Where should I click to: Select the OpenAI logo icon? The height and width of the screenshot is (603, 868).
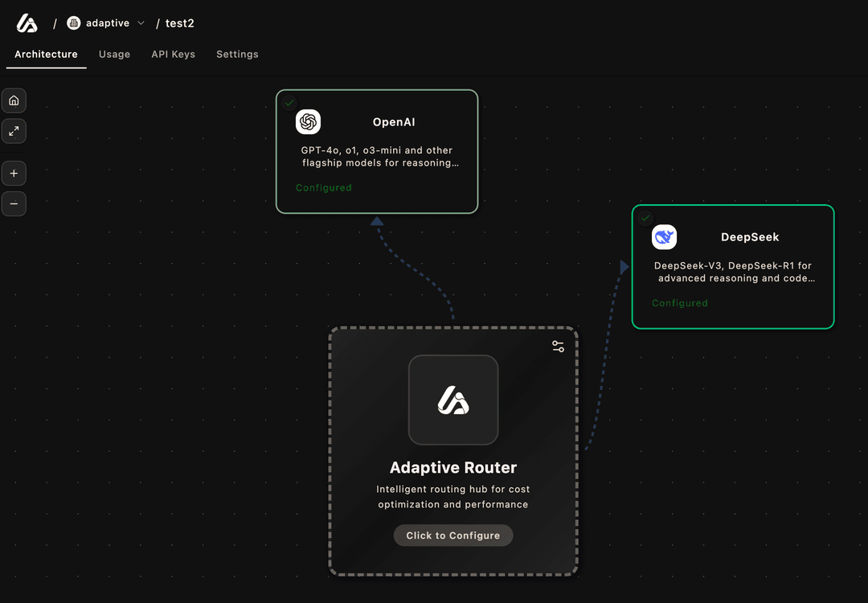[308, 121]
